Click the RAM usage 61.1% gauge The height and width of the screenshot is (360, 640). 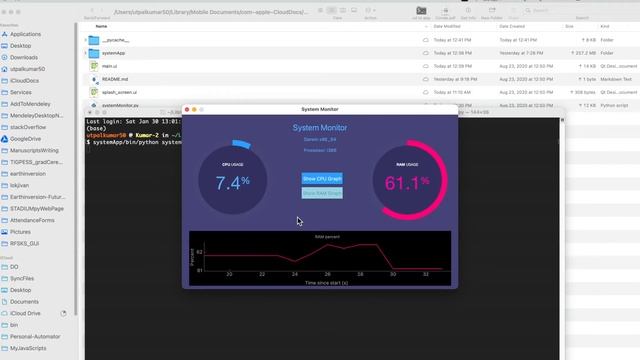click(x=409, y=180)
